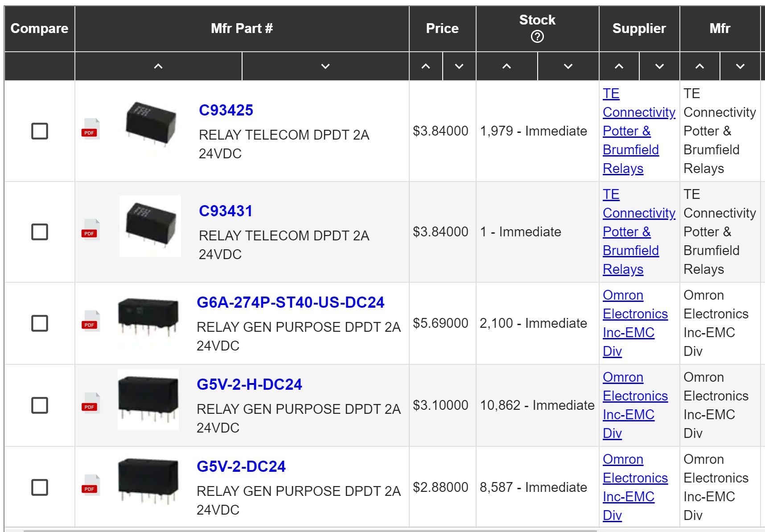Tick compare checkbox for G6A-274P-ST40-US-DC24
Viewport: 765px width, 532px height.
point(40,323)
